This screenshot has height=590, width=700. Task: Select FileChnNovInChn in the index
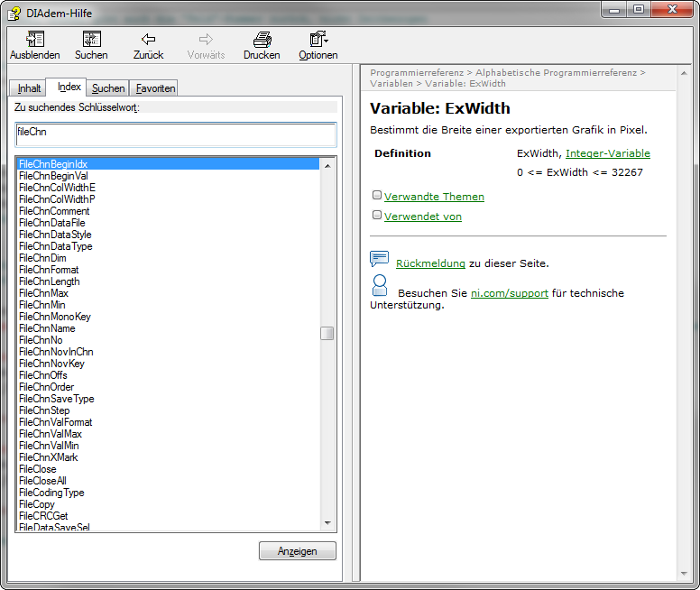pos(56,352)
